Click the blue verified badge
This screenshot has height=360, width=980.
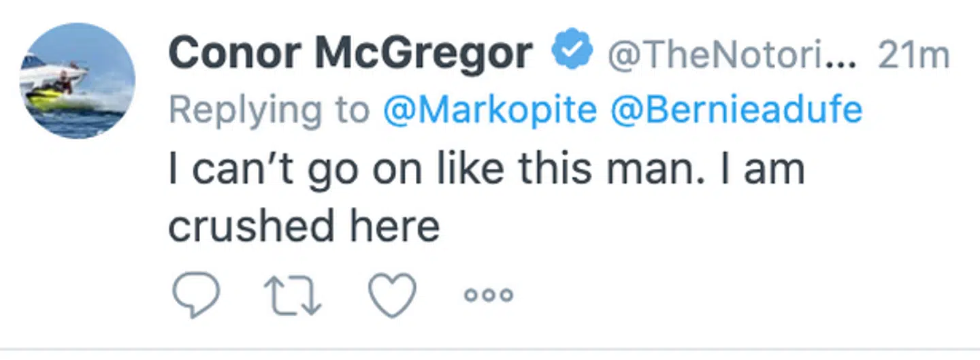[572, 53]
